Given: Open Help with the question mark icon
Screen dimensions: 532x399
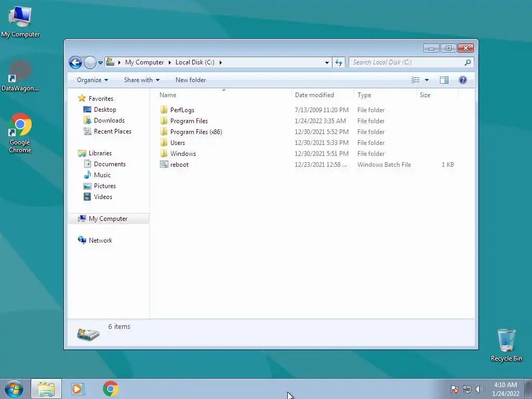Looking at the screenshot, I should [x=463, y=80].
